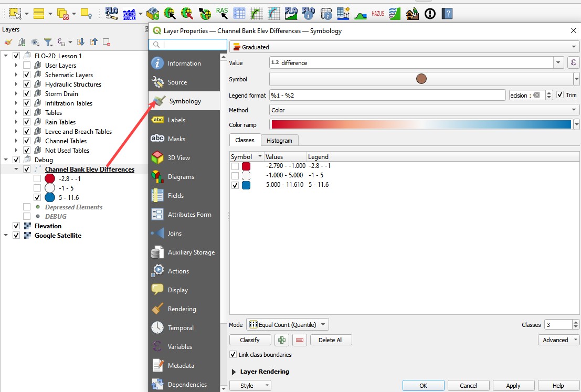Click the green add class button

pyautogui.click(x=282, y=340)
